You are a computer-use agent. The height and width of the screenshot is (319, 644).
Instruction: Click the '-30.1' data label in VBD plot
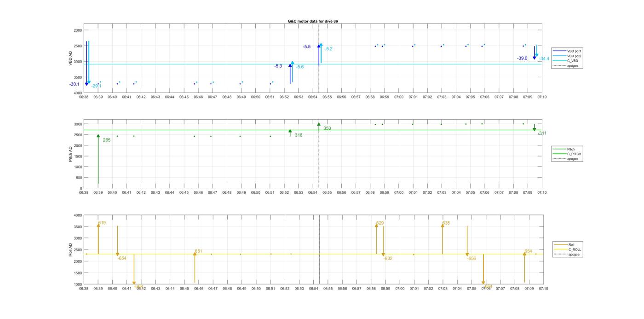[75, 84]
